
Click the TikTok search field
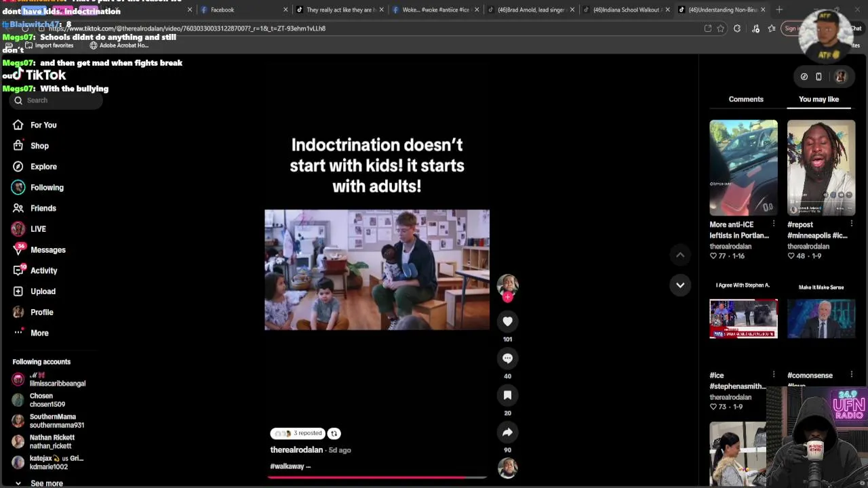click(x=56, y=100)
